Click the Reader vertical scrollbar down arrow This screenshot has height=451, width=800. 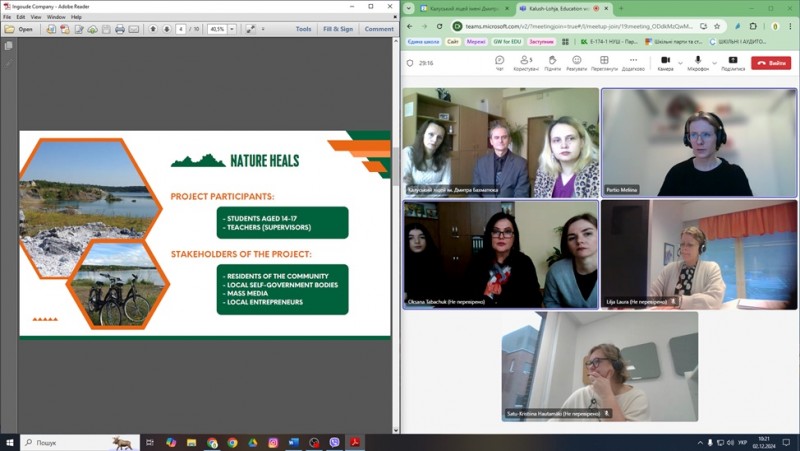click(x=396, y=430)
